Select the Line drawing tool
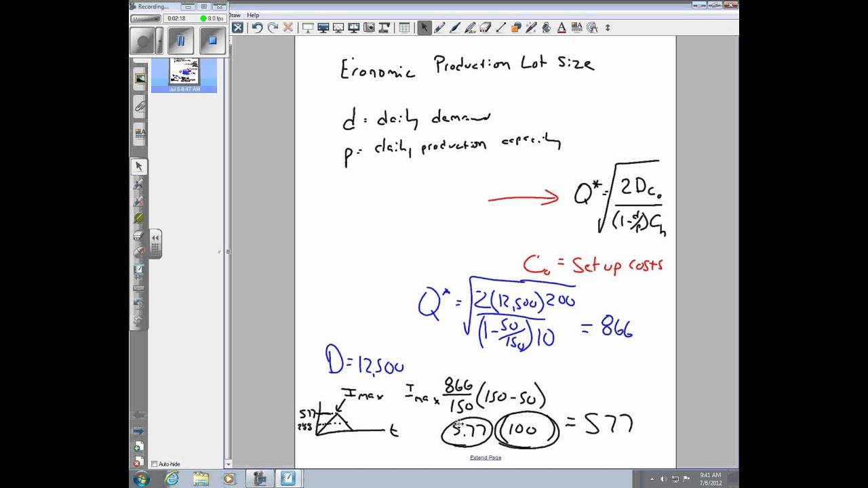Screen dimensions: 868x488 pyautogui.click(x=501, y=28)
